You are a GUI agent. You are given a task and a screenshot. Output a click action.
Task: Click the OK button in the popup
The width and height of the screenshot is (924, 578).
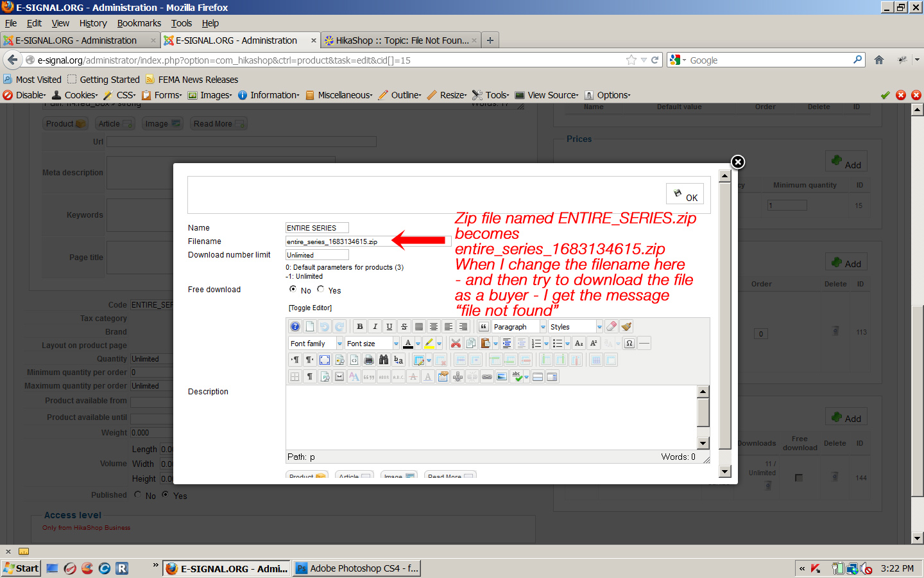tap(685, 194)
